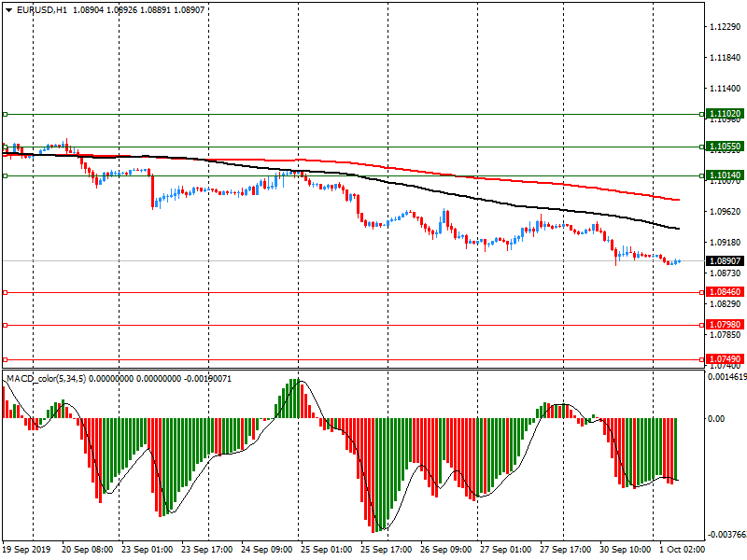This screenshot has width=747, height=560.
Task: Click the 1.11840 price scale value
Action: pos(726,58)
